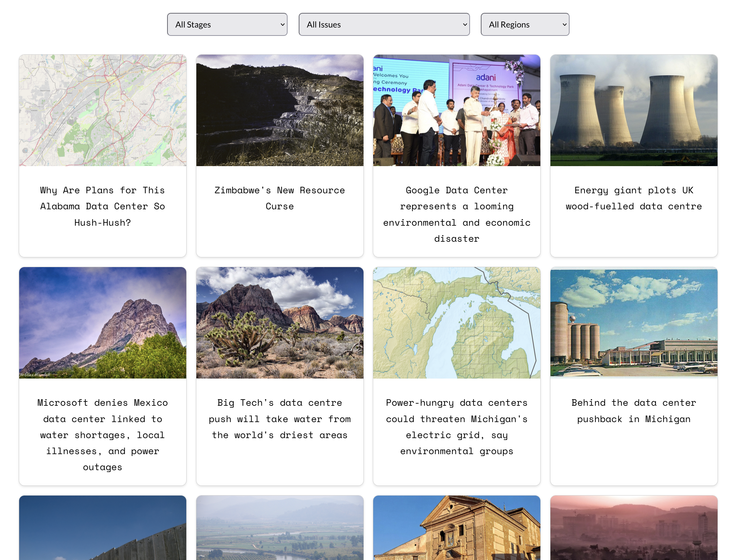This screenshot has width=736, height=560.
Task: Open the Mexico mountain peak photo
Action: [x=103, y=322]
